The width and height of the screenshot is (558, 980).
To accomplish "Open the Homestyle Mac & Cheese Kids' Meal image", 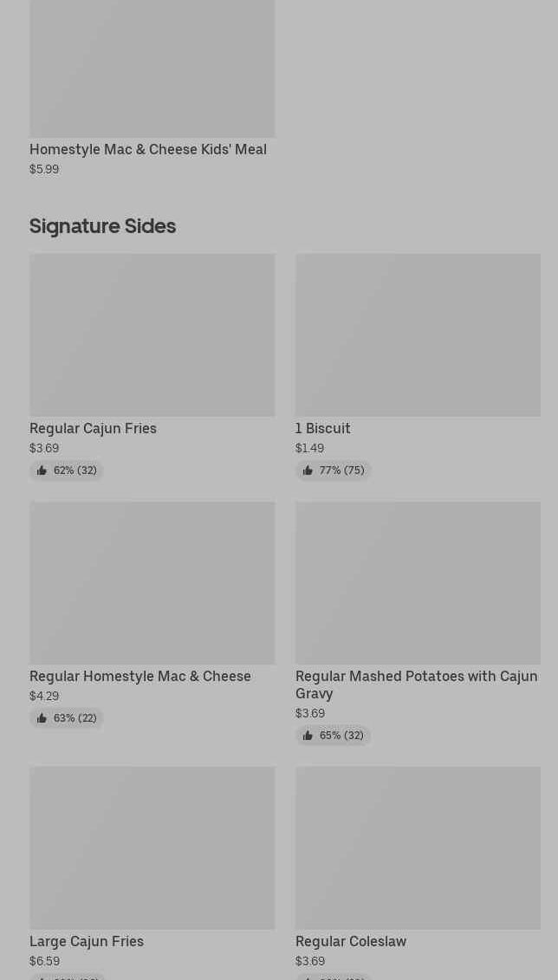I will [152, 68].
